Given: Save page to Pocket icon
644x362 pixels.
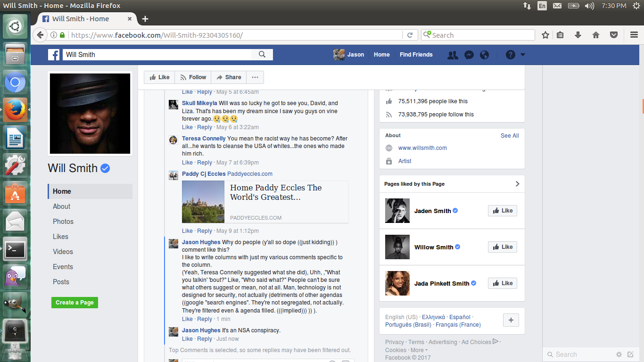Looking at the screenshot, I should pyautogui.click(x=614, y=35).
